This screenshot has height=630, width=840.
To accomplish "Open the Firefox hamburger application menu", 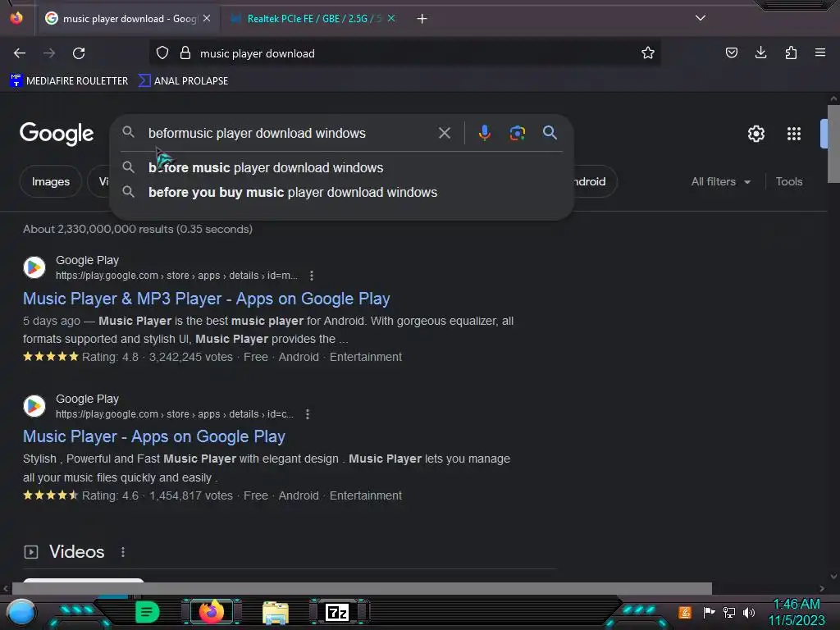I will pyautogui.click(x=819, y=52).
